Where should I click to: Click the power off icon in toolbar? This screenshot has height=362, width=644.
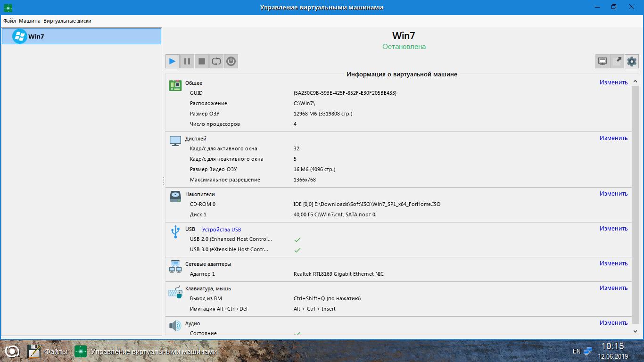pos(231,61)
